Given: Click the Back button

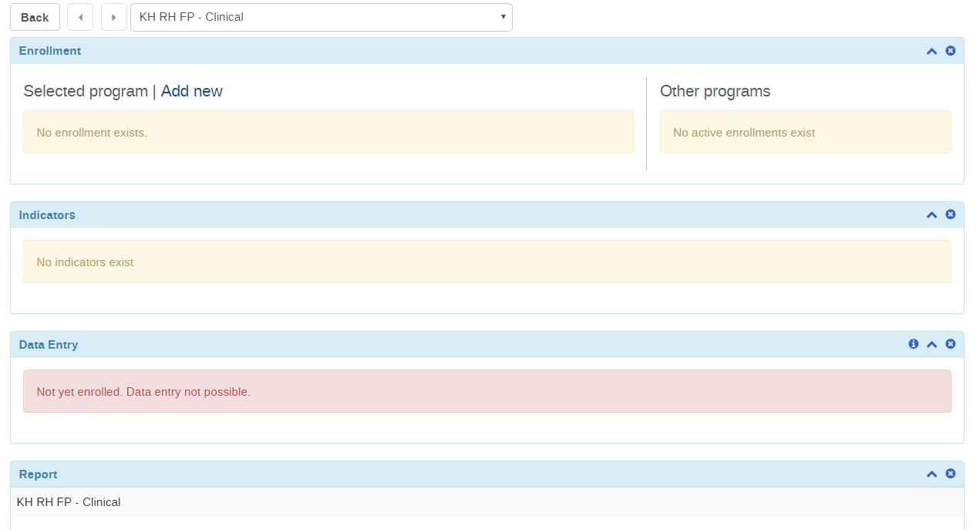Looking at the screenshot, I should [x=35, y=18].
